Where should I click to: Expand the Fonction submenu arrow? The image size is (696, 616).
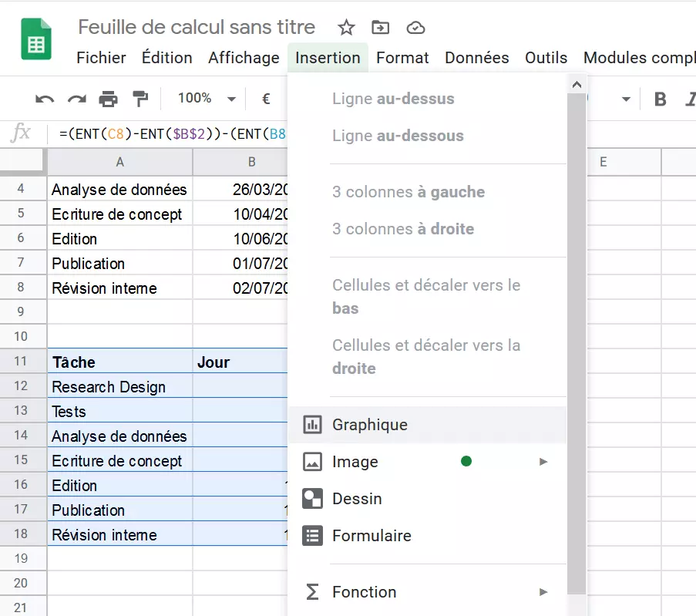543,592
